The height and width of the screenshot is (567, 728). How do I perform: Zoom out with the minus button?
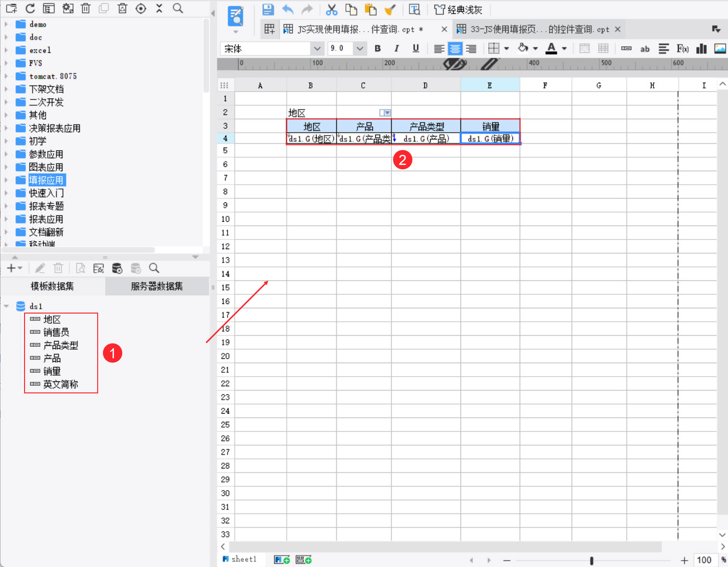tap(507, 560)
